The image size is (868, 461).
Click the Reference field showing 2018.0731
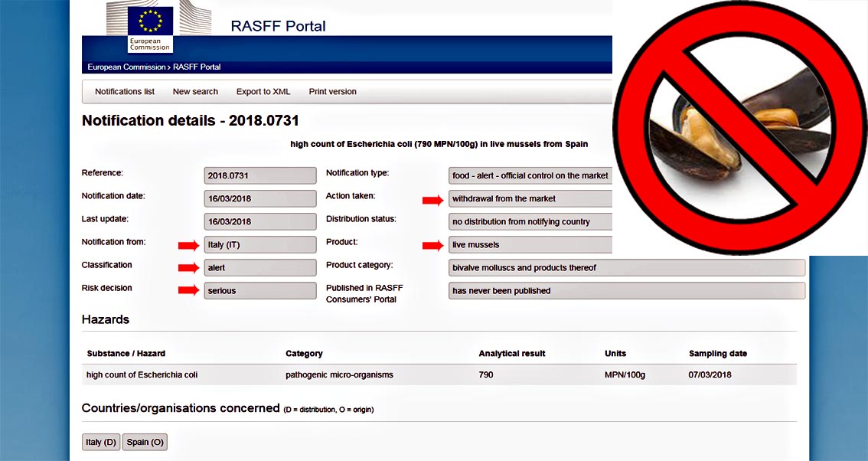coord(260,175)
